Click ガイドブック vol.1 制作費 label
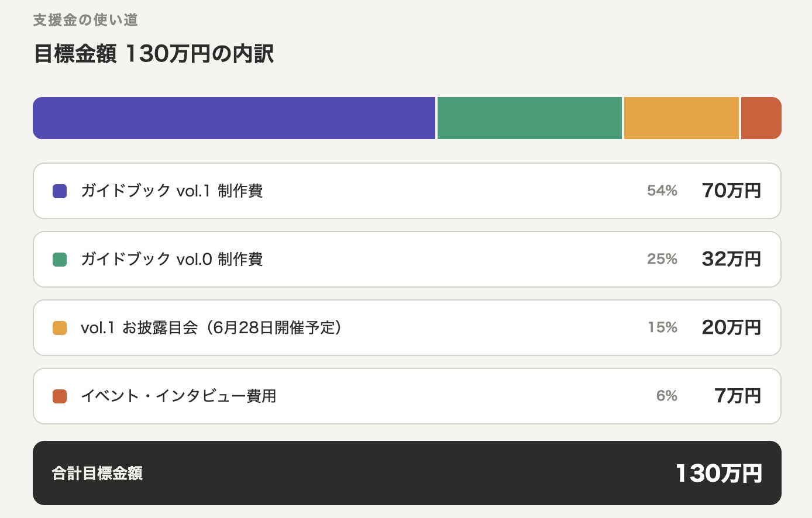Image resolution: width=812 pixels, height=518 pixels. click(x=172, y=191)
